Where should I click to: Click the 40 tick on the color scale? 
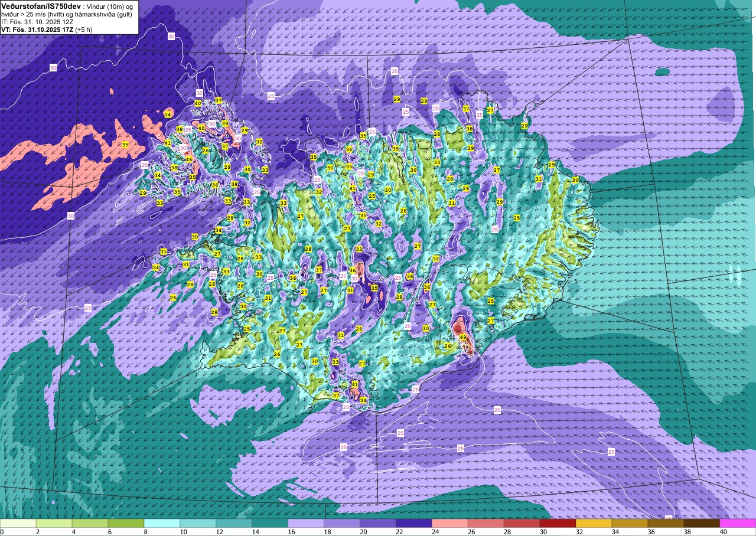723,532
